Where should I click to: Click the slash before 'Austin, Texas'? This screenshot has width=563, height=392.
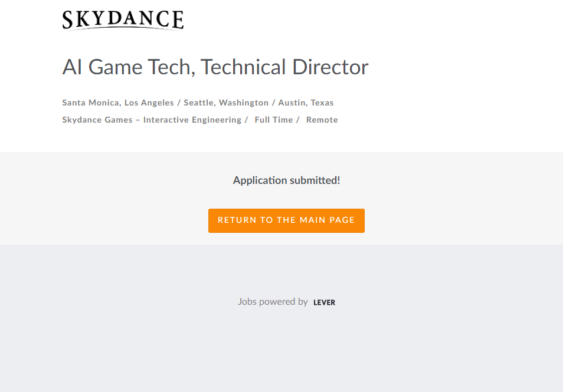click(x=274, y=103)
